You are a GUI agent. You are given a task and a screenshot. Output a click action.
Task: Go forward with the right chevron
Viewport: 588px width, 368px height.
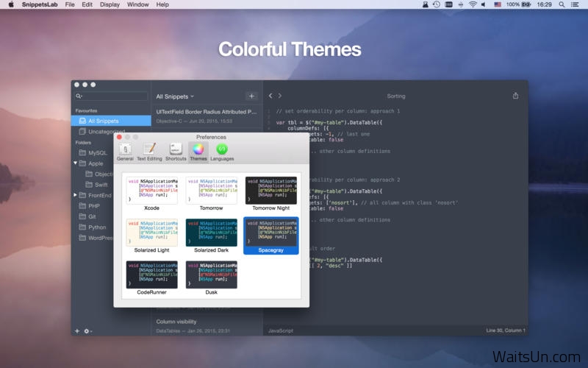click(280, 96)
